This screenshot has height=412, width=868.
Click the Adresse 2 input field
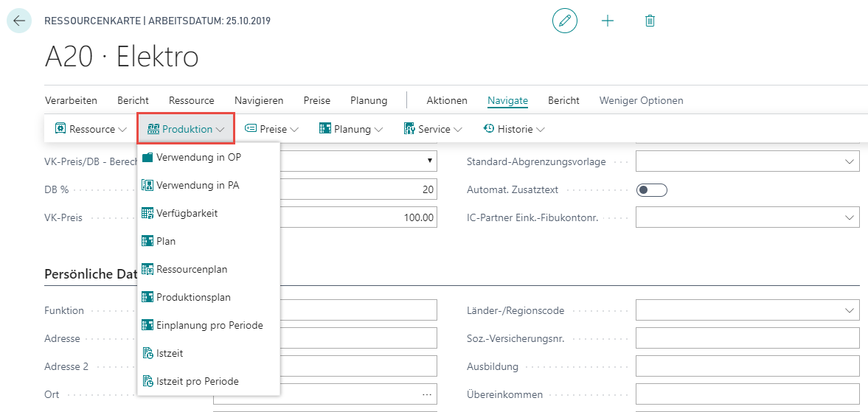click(x=358, y=366)
